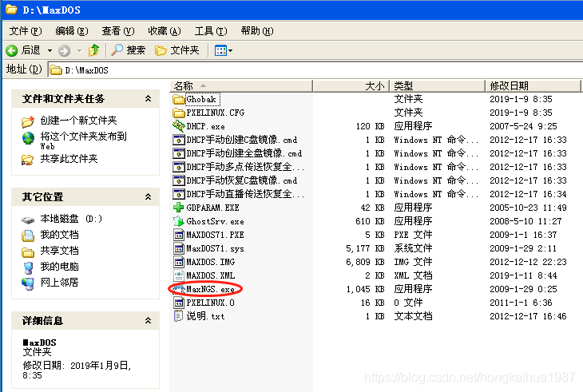Click the Forward arrow icon
The image size is (583, 392).
(x=65, y=50)
